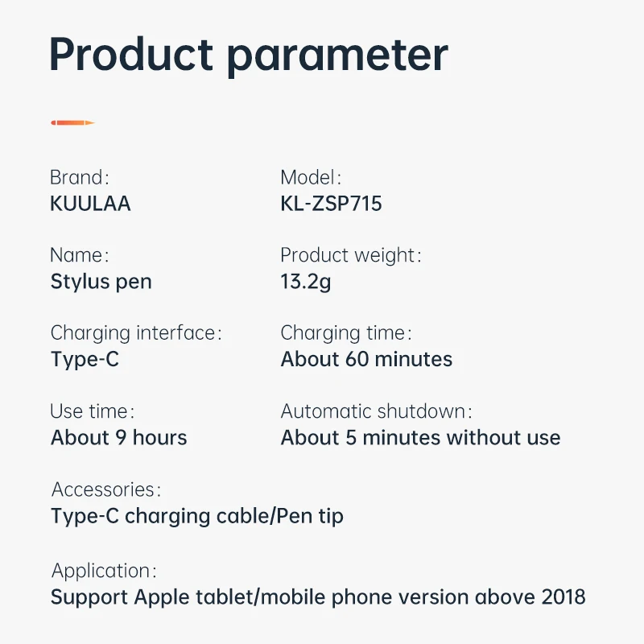Image resolution: width=644 pixels, height=644 pixels.
Task: Click the Product parameter heading
Action: (x=249, y=56)
